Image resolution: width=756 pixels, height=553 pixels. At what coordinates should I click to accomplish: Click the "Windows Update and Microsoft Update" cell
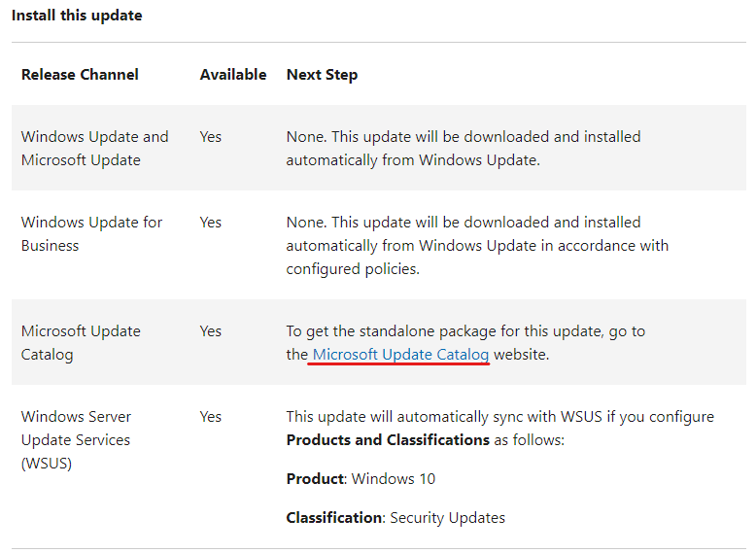coord(94,149)
